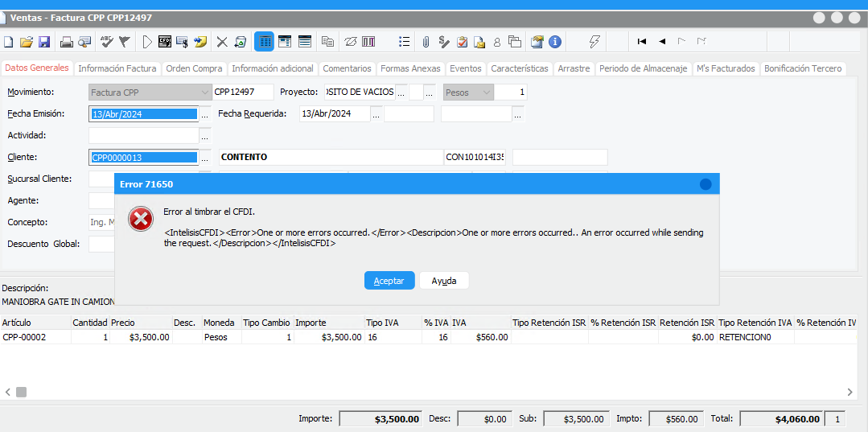Click the Save diskette icon in toolbar
Image resolution: width=868 pixels, height=432 pixels.
[x=44, y=42]
